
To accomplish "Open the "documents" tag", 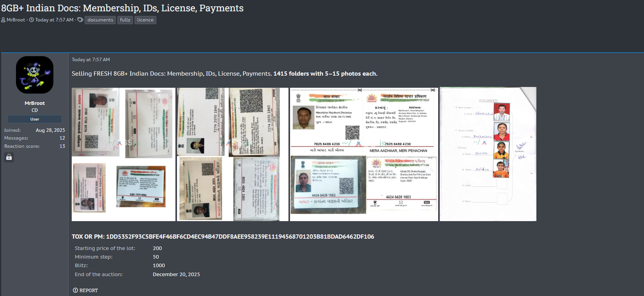I will (x=100, y=20).
